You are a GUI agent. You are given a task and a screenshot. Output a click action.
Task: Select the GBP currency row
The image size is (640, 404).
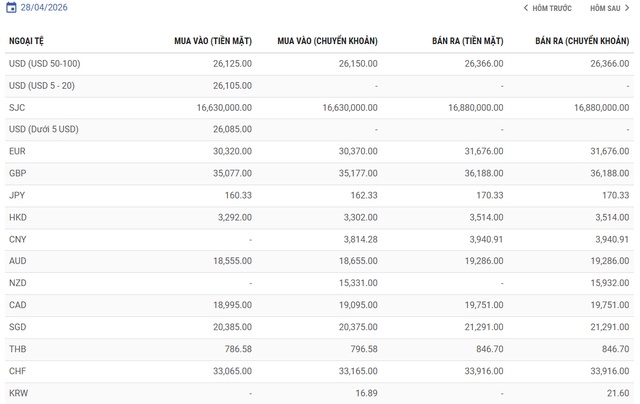coord(17,173)
